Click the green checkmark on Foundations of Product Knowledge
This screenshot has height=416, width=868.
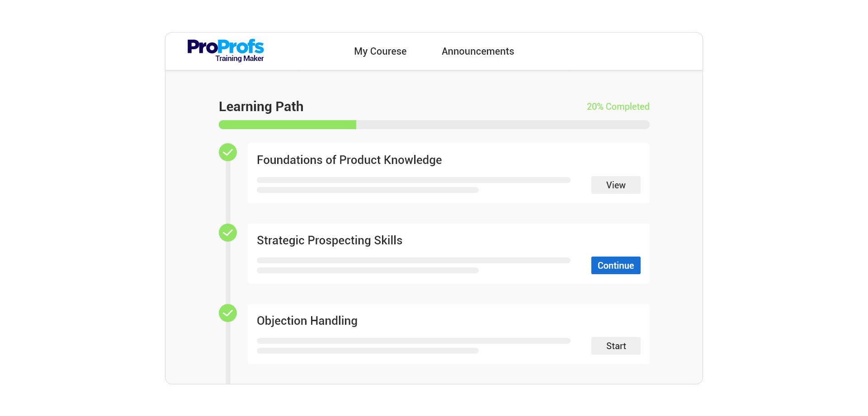click(x=228, y=152)
